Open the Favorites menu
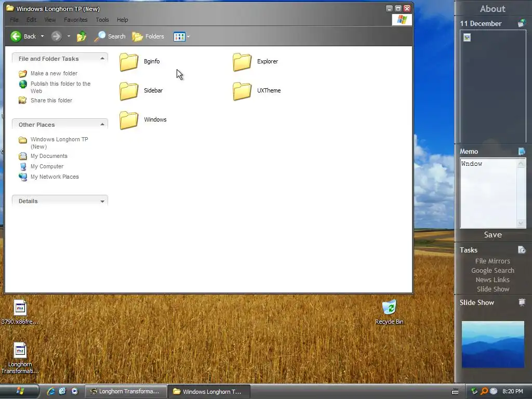This screenshot has height=399, width=532. point(76,20)
